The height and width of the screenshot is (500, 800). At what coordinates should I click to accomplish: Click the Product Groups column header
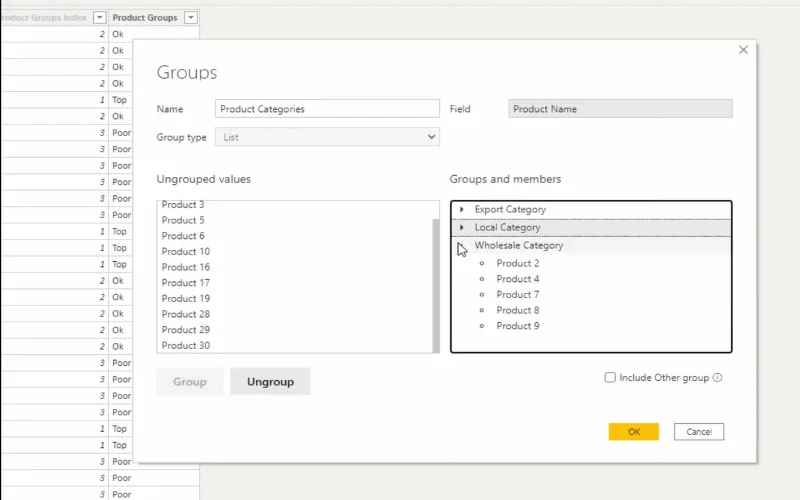click(145, 17)
